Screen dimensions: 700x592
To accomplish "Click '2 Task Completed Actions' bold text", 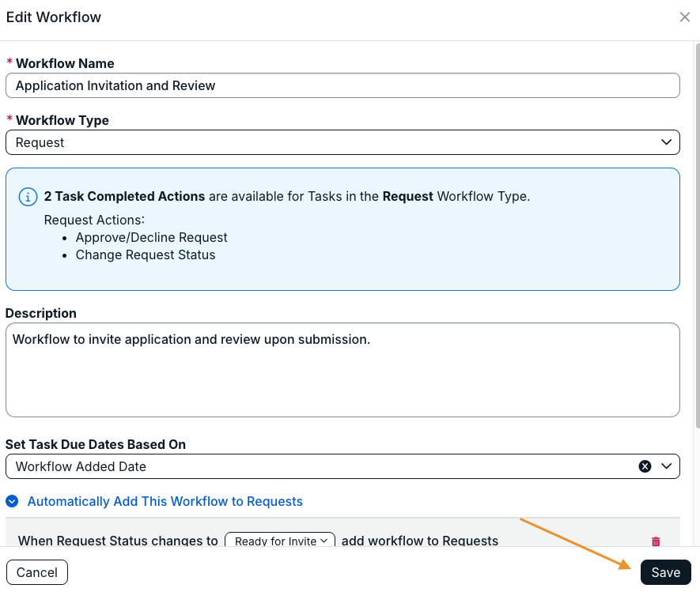I will [124, 196].
